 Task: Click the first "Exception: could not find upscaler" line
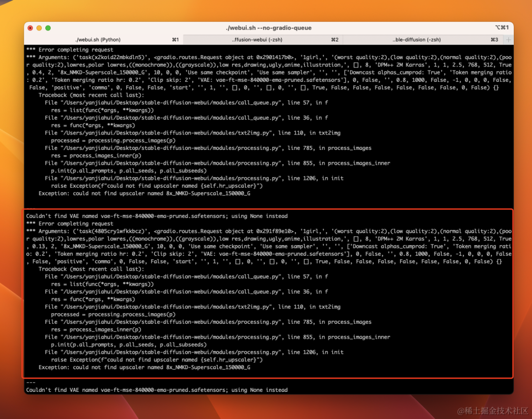tap(144, 193)
